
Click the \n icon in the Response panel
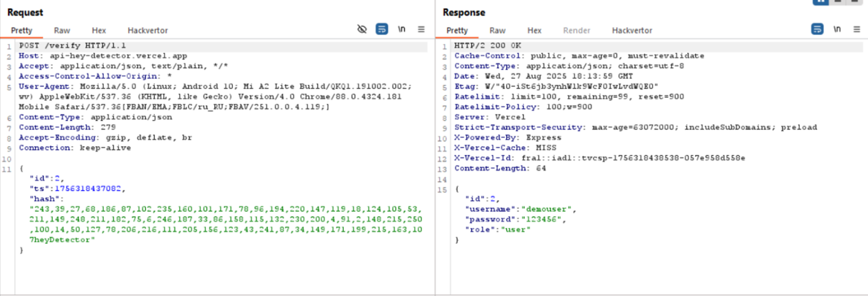(x=837, y=29)
